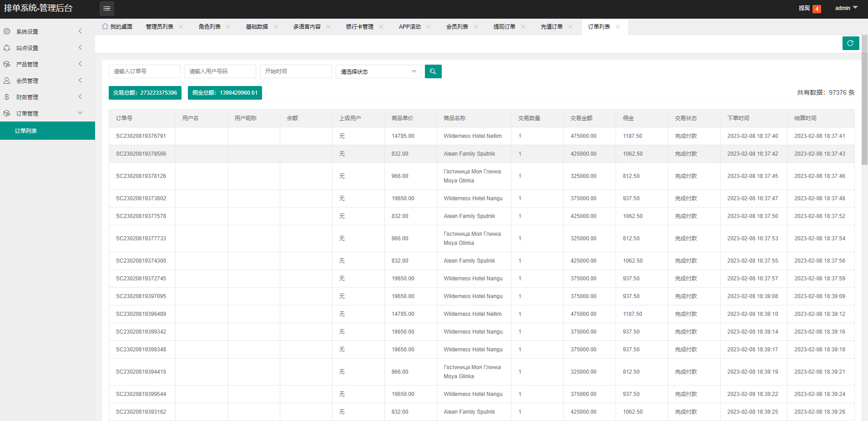Switch to the 银行卡管理 tab

(359, 26)
